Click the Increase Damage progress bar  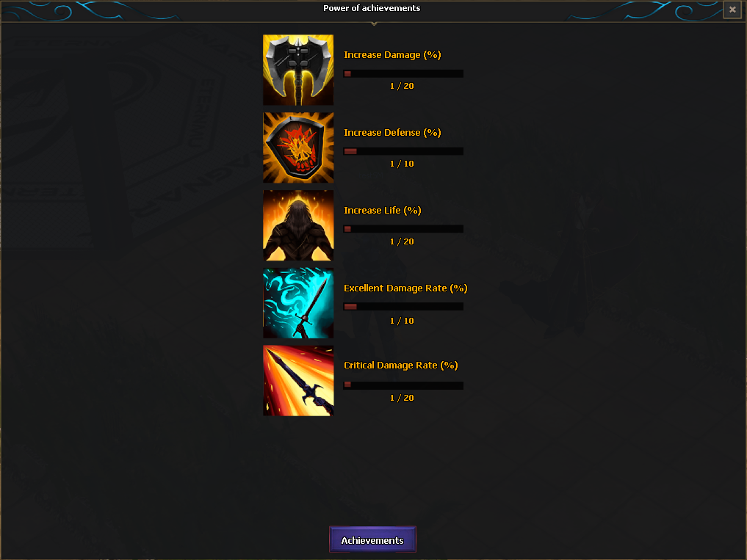click(x=403, y=74)
